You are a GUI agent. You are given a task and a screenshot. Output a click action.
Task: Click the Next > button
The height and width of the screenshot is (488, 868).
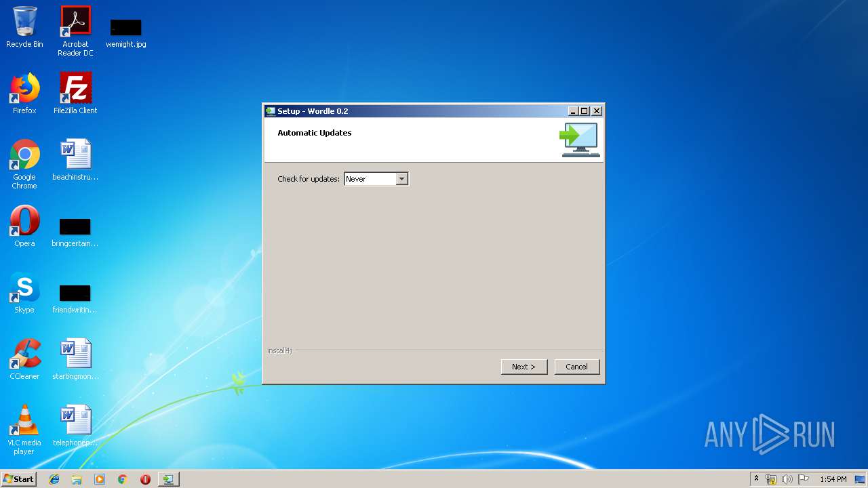click(x=524, y=367)
